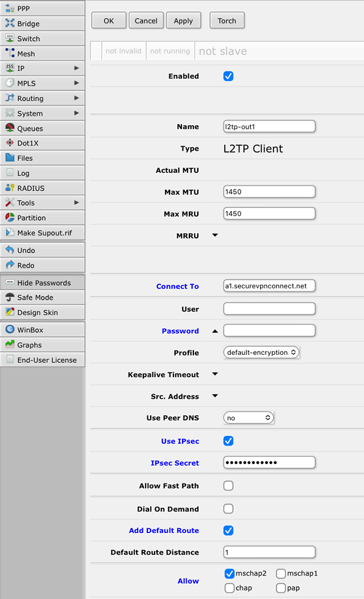Image resolution: width=364 pixels, height=599 pixels.
Task: Click the Default Route Distance field
Action: 269,552
